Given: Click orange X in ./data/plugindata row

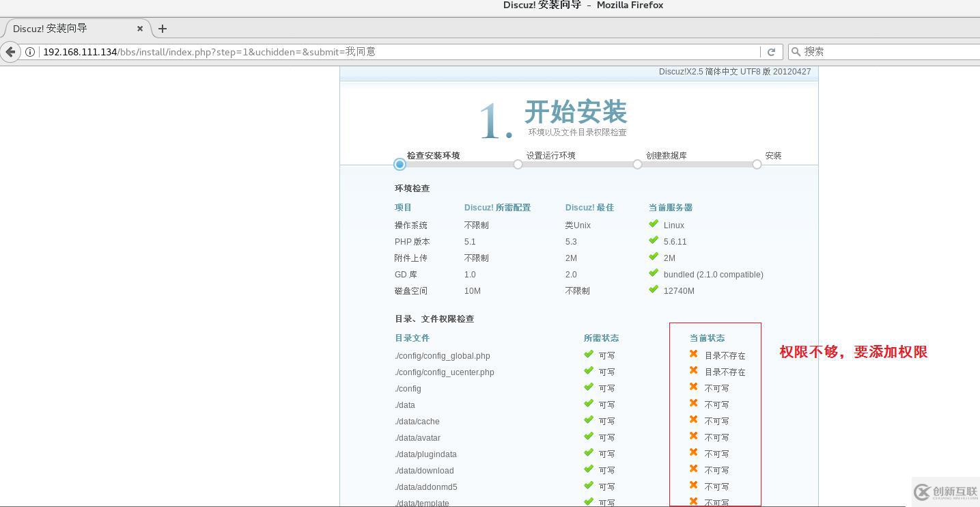Looking at the screenshot, I should pos(693,452).
